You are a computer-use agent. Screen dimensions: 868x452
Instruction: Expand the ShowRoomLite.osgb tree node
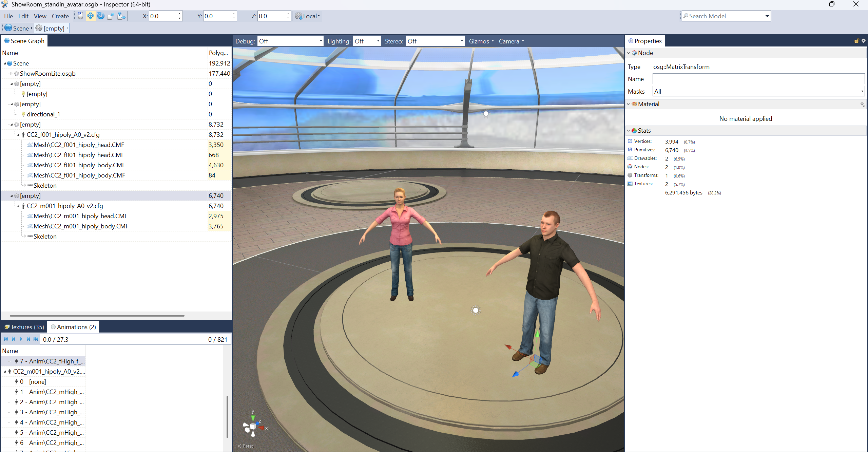11,73
